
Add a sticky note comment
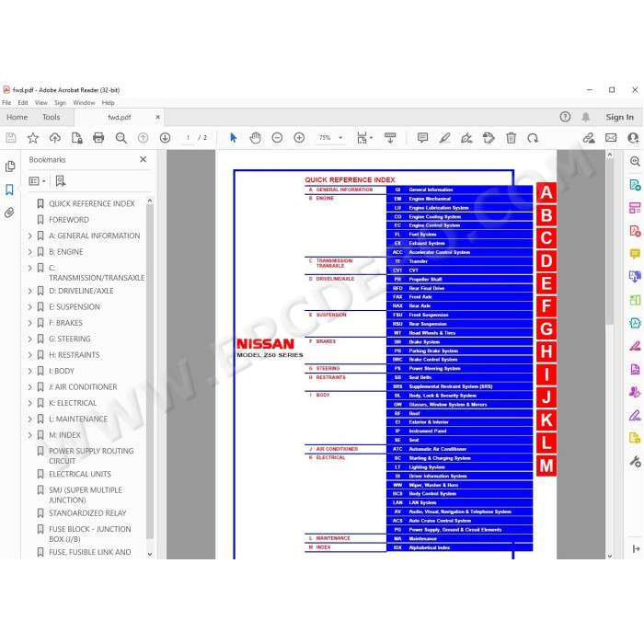(422, 138)
